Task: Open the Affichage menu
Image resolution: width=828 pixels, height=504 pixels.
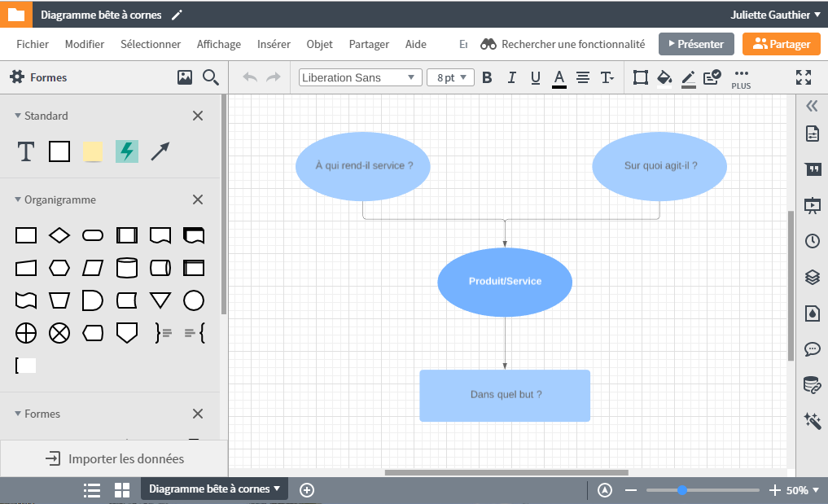Action: coord(219,44)
